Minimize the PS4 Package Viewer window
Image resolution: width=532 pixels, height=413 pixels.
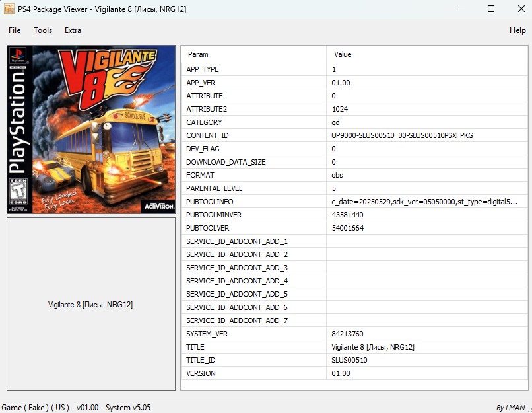tap(461, 9)
